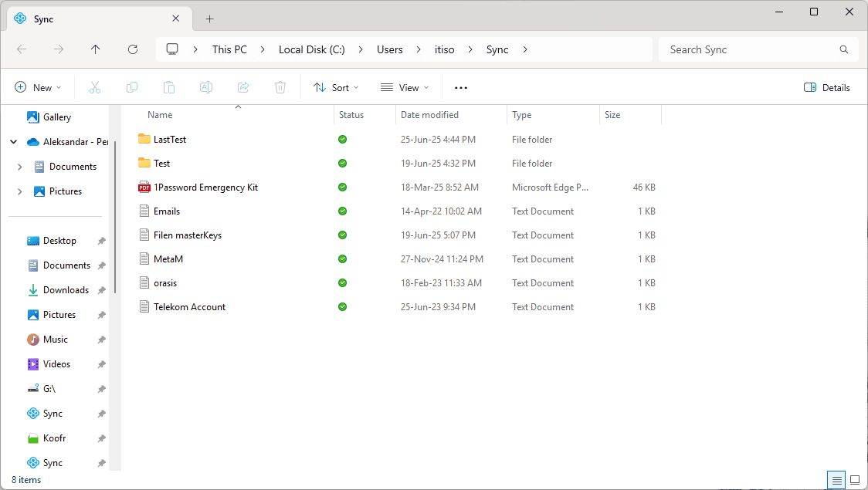Image resolution: width=868 pixels, height=490 pixels.
Task: Open the New dropdown menu
Action: [x=38, y=87]
